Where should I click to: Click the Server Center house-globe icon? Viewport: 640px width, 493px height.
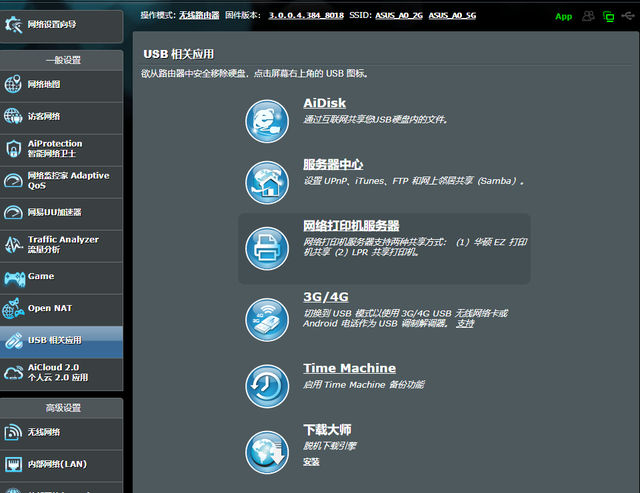(x=267, y=182)
